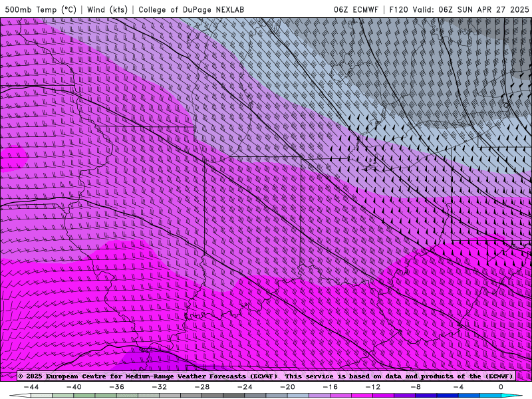The image size is (532, 399).
Task: Click the -12 color scale label
Action: (x=373, y=387)
